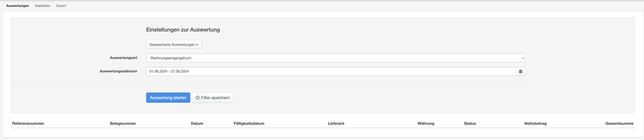Viewport: 644px width, 140px height.
Task: Click the Auswertungsart dropdown chevron arrow
Action: click(522, 58)
